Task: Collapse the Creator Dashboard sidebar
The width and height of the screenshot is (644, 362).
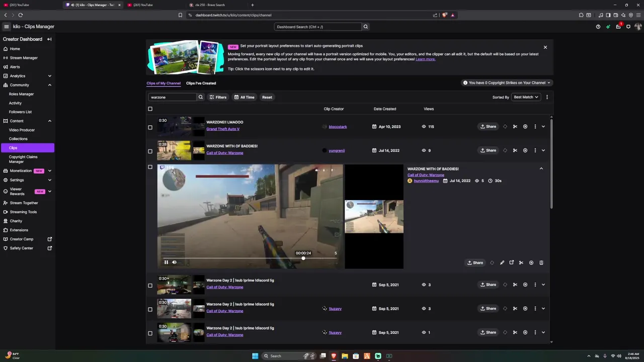Action: (x=49, y=39)
